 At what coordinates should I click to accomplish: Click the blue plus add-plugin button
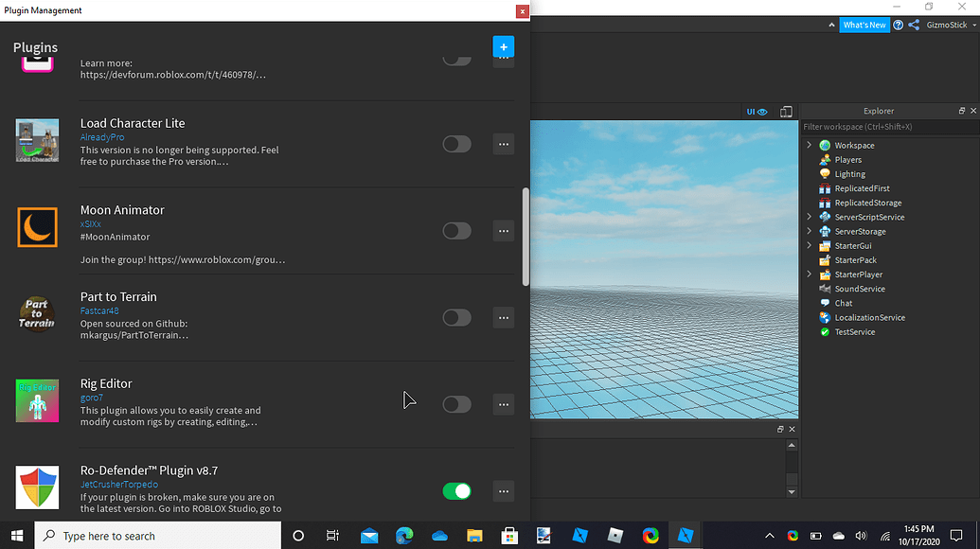(503, 46)
